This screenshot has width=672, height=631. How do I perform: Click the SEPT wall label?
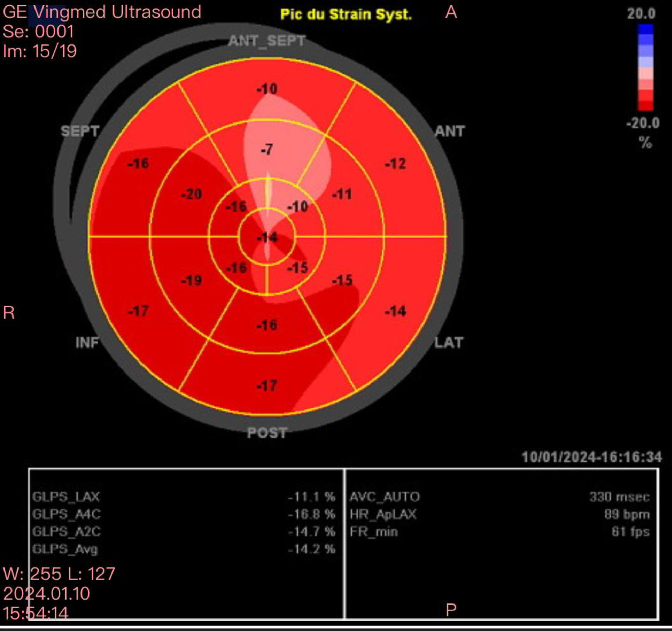80,131
